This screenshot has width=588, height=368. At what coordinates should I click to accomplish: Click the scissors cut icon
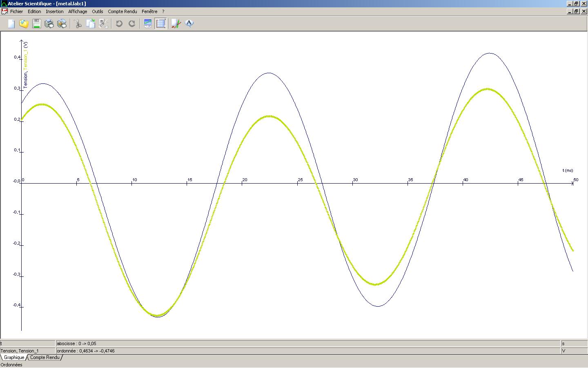[78, 24]
